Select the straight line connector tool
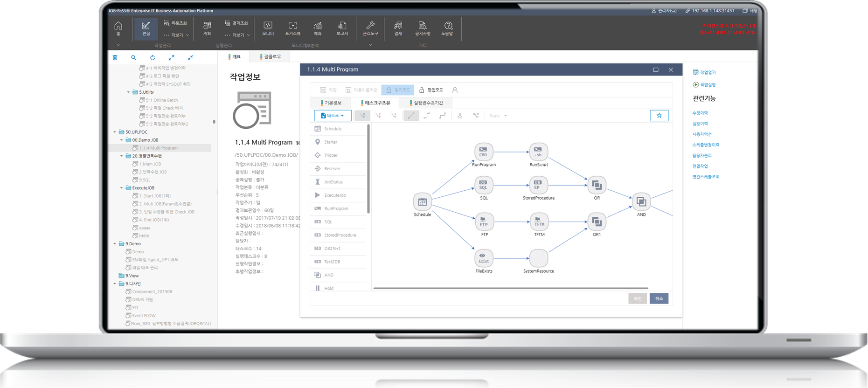This screenshot has width=868, height=388. tap(411, 116)
